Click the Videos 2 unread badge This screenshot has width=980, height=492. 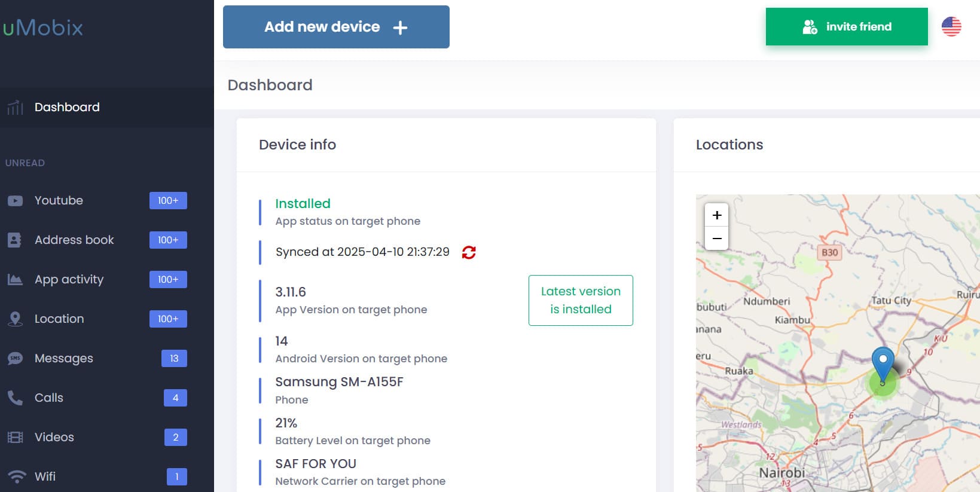176,438
